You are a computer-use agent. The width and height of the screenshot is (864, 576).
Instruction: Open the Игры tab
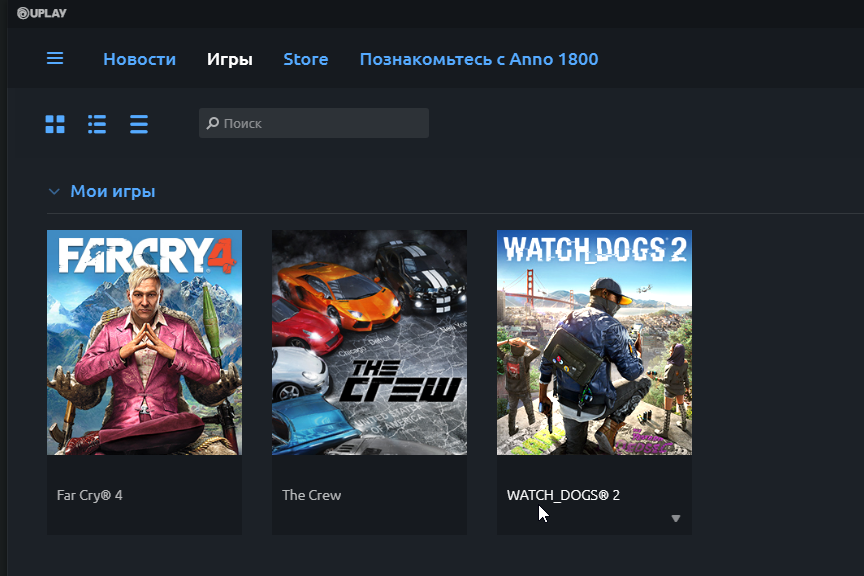[230, 59]
